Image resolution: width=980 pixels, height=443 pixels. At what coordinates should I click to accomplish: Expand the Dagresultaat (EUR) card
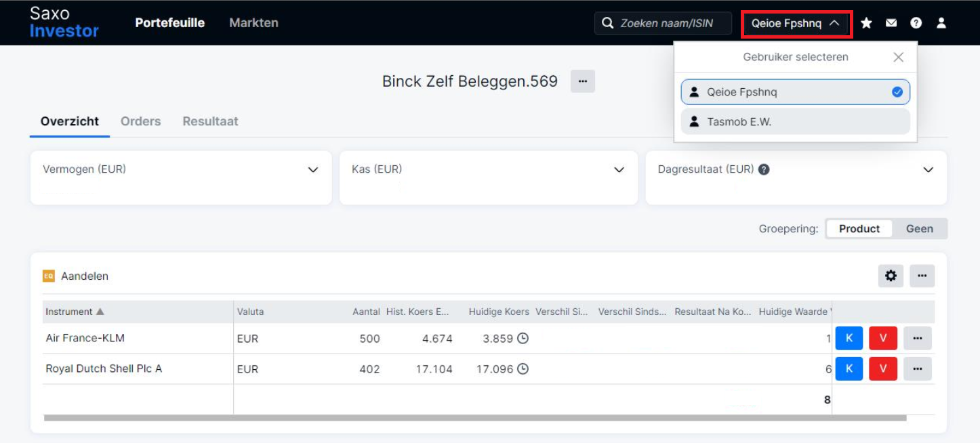[928, 170]
